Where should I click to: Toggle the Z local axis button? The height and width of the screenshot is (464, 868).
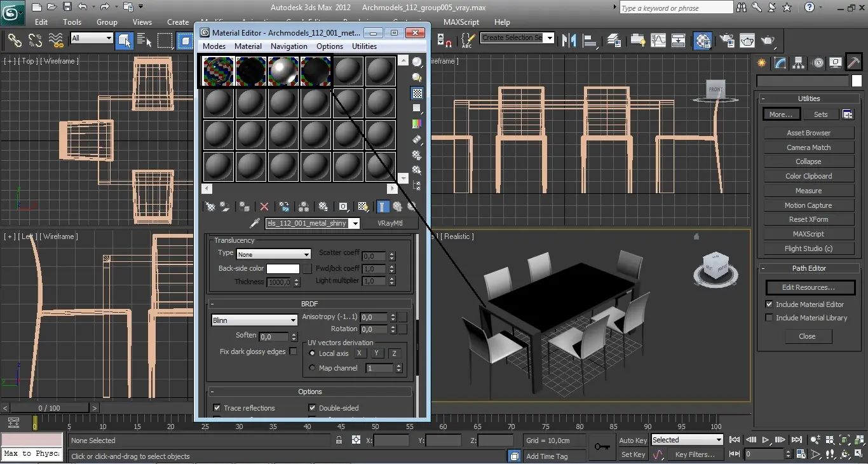[394, 353]
